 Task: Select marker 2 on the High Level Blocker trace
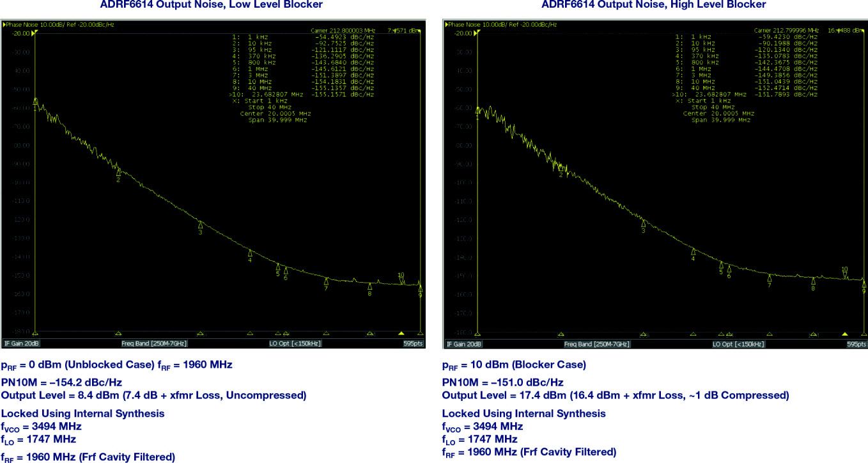(x=561, y=170)
